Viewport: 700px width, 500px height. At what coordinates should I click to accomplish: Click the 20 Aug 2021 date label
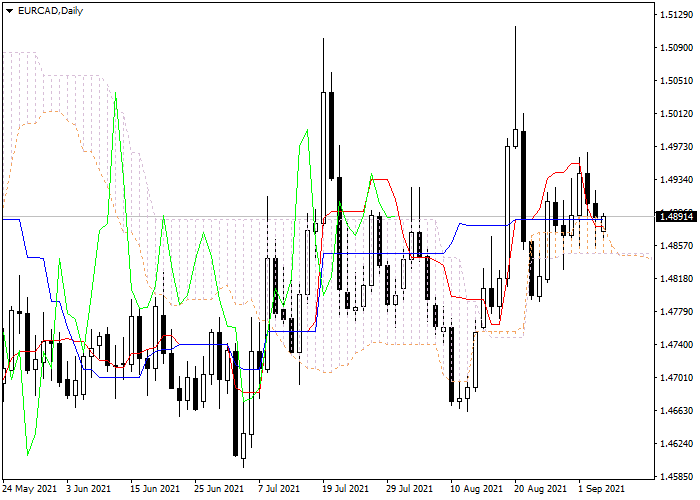pyautogui.click(x=541, y=489)
